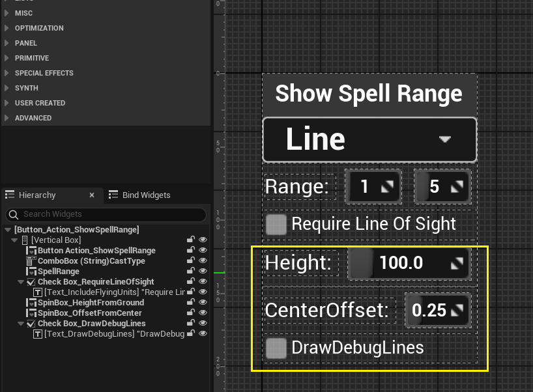Screen dimensions: 533x392
Task: Toggle visibility of Text_IncludeFlyingUnits
Action: [203, 292]
